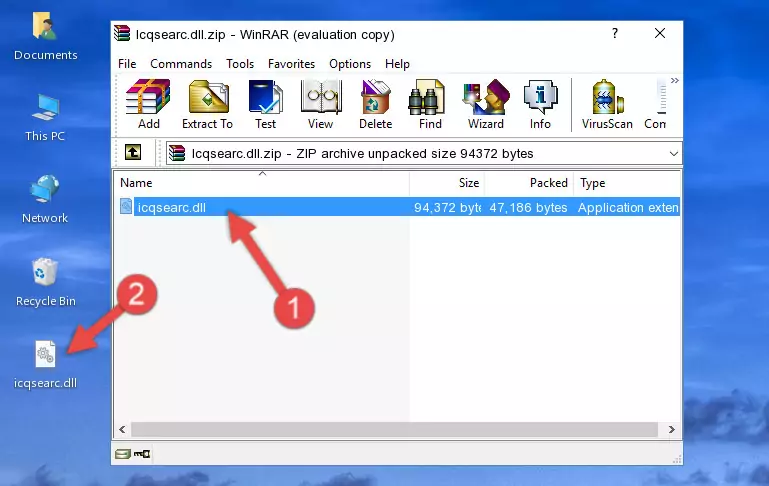
Task: Open the Find files tool
Action: point(430,104)
